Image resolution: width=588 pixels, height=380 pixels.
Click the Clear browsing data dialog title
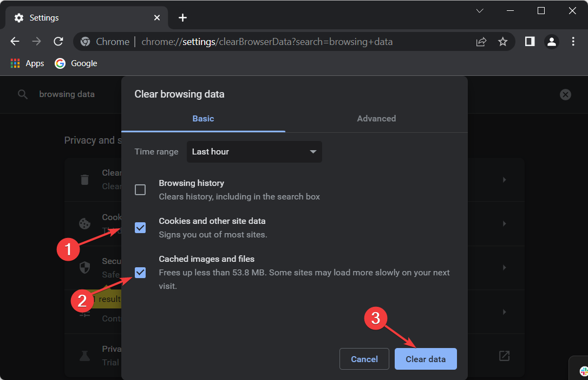[x=179, y=94]
